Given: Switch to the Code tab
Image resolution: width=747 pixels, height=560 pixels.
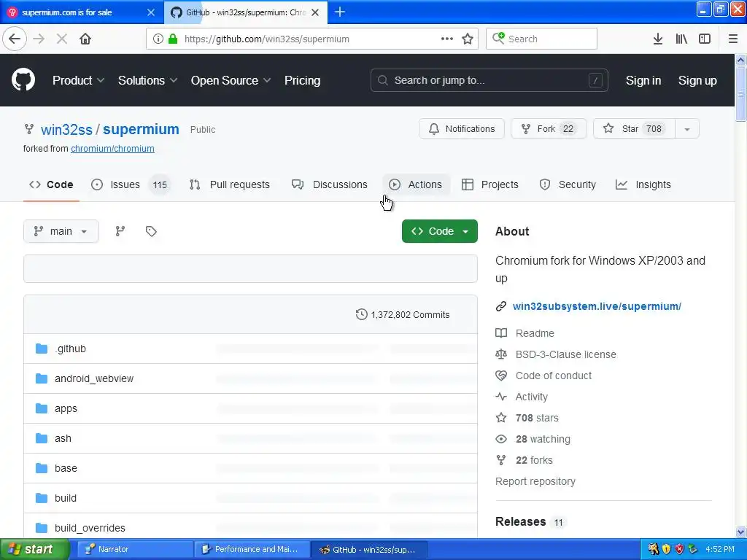Looking at the screenshot, I should click(51, 184).
